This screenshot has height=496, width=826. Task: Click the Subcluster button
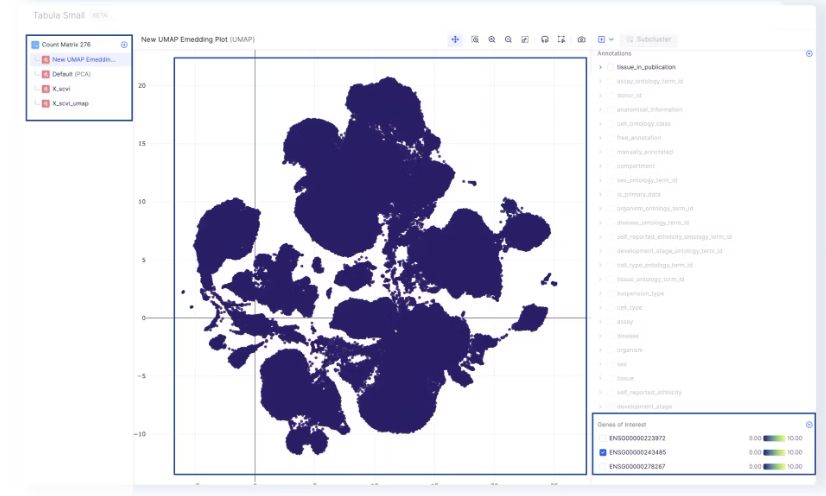click(x=648, y=39)
